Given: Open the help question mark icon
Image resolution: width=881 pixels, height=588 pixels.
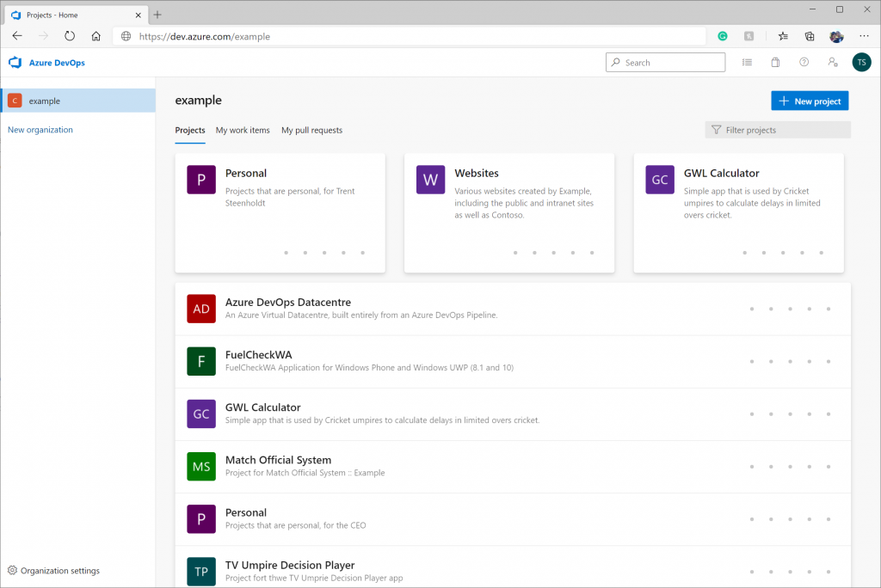Looking at the screenshot, I should pos(804,63).
